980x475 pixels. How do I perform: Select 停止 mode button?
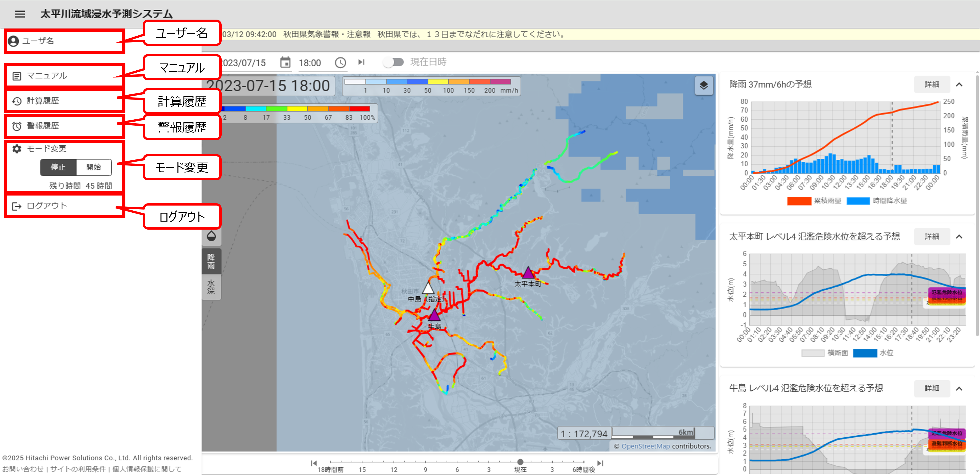(x=58, y=167)
